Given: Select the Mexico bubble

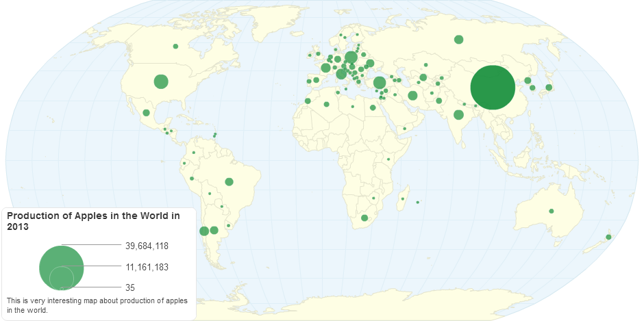Looking at the screenshot, I should click(x=146, y=112).
